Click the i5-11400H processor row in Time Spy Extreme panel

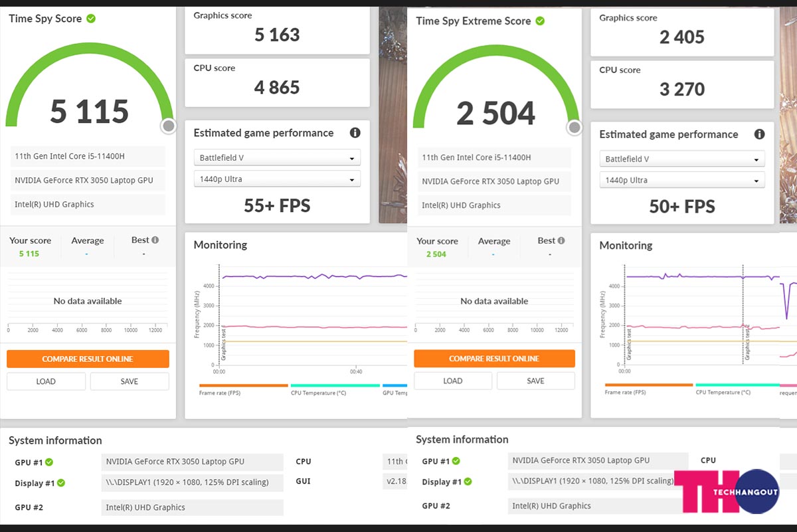click(x=494, y=157)
